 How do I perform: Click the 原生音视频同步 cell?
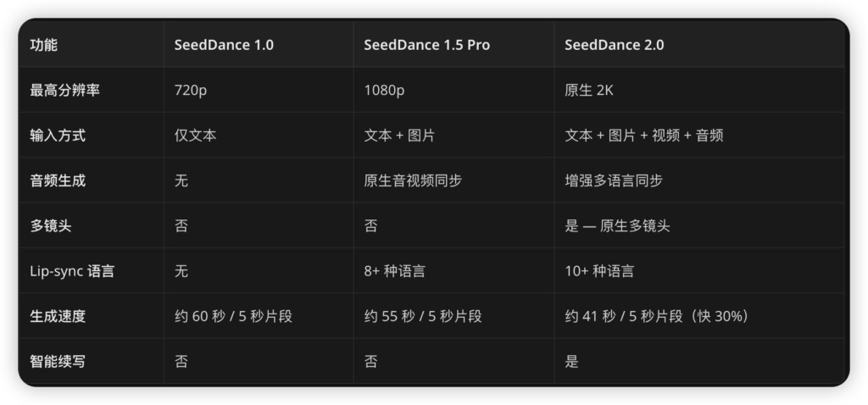(x=413, y=180)
